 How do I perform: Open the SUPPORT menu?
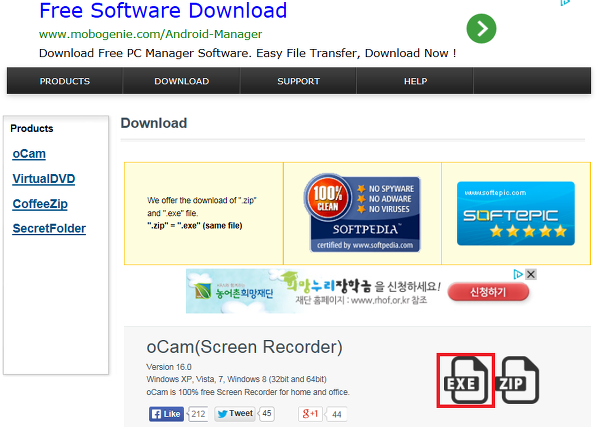(298, 81)
